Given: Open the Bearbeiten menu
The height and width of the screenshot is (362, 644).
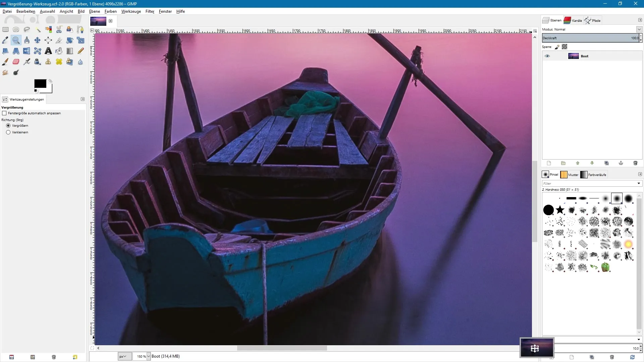Looking at the screenshot, I should coord(26,11).
